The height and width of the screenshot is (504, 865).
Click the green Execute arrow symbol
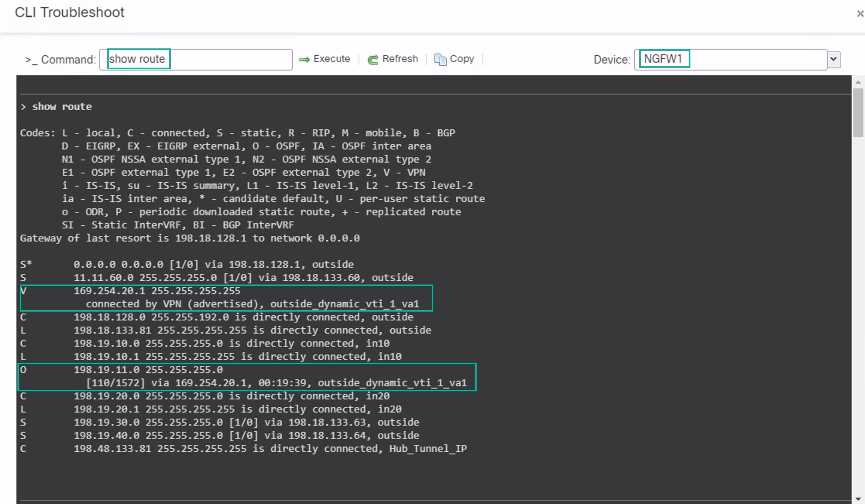[304, 59]
